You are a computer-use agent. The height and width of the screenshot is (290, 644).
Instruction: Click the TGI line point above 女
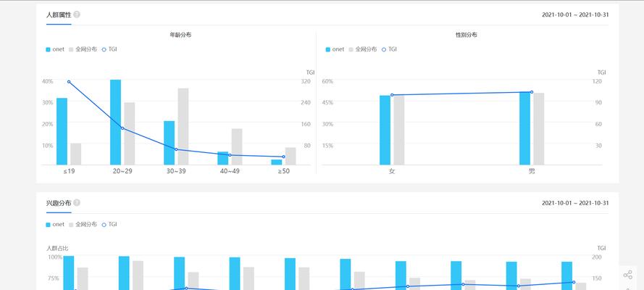[x=392, y=95]
